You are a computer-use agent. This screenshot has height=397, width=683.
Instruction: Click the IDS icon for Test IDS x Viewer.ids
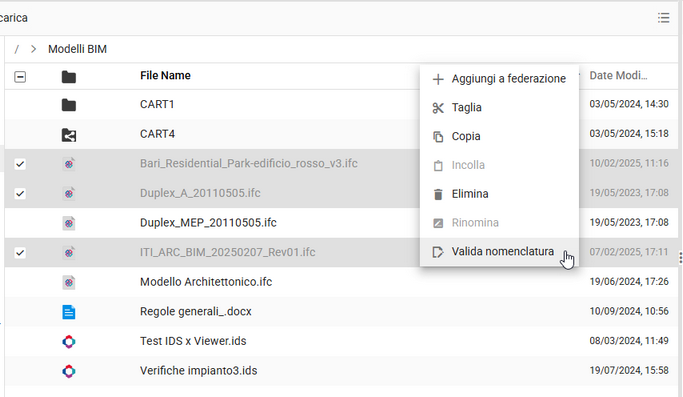click(69, 342)
